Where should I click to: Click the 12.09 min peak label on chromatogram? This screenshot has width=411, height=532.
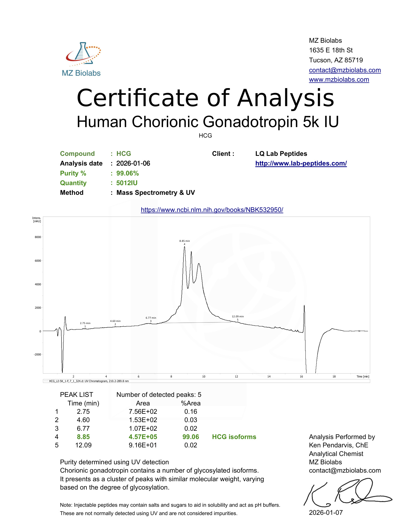pyautogui.click(x=238, y=317)
